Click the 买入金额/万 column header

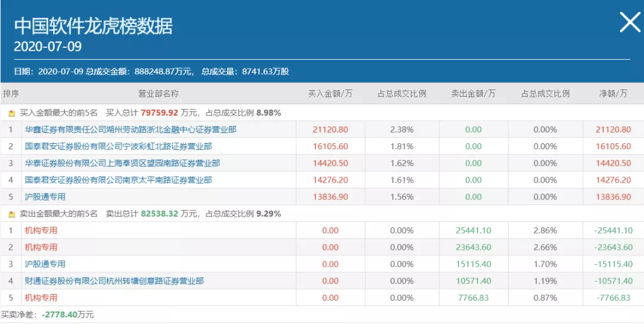point(330,94)
